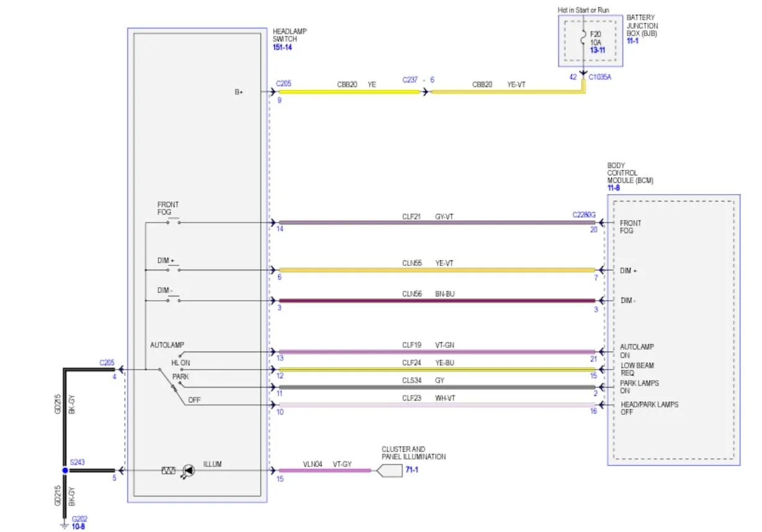
Task: Click the B+ terminal label
Action: point(238,92)
